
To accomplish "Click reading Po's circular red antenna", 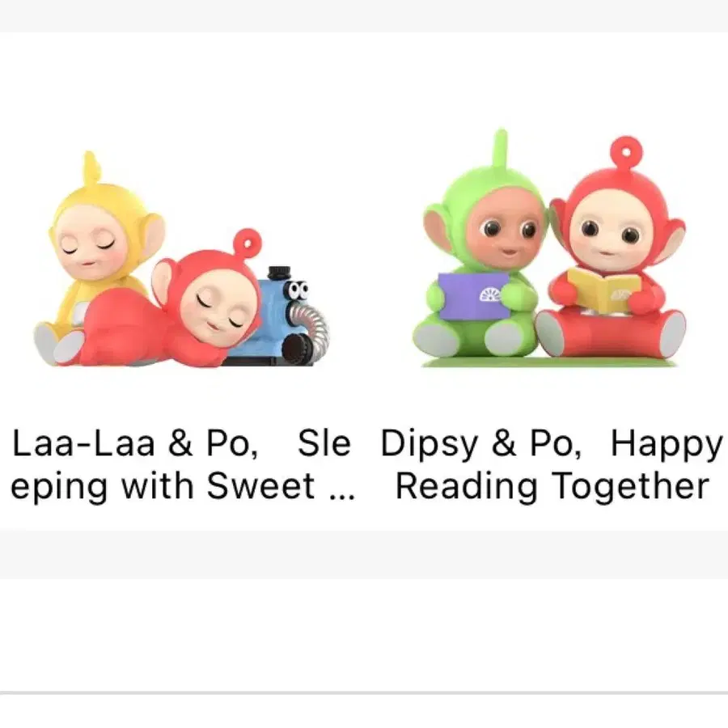I will coord(627,152).
